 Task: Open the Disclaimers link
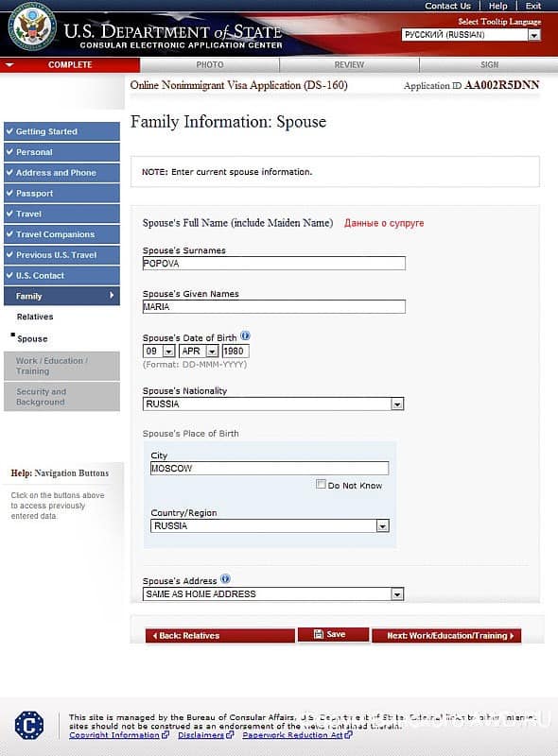tap(201, 735)
